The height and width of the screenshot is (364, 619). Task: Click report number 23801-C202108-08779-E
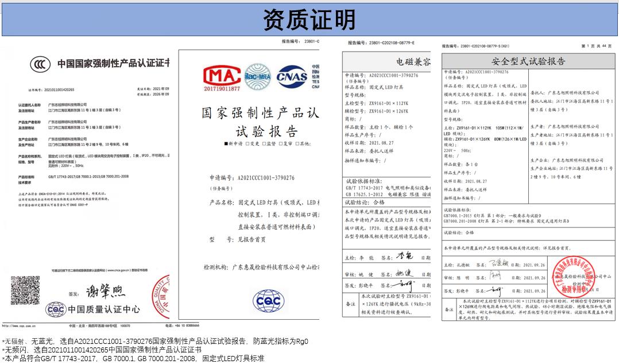(381, 42)
